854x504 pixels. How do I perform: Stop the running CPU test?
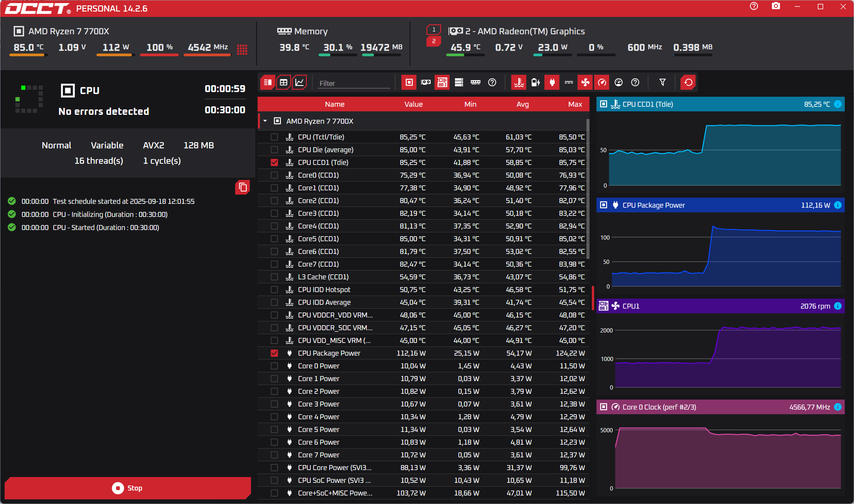click(128, 488)
